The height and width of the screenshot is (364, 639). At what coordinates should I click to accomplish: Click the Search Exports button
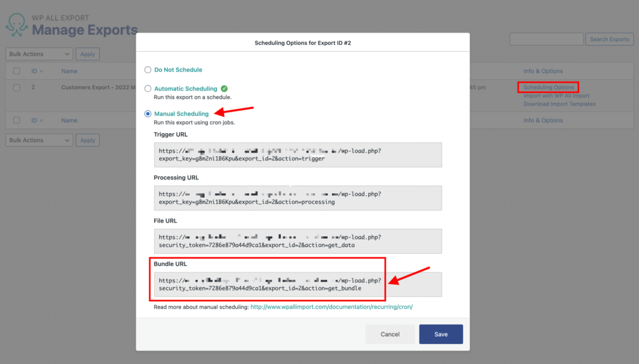609,39
